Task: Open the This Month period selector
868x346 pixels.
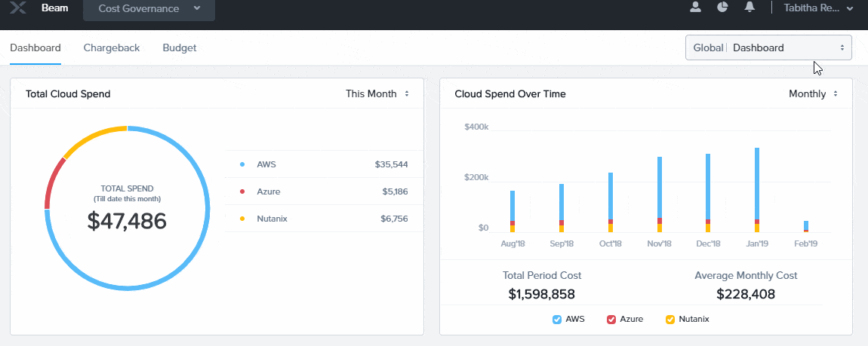Action: pos(377,94)
